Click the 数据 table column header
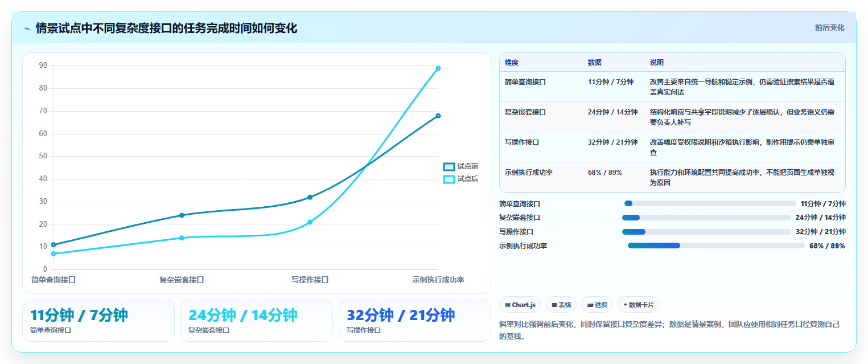868x364 pixels. pos(595,63)
